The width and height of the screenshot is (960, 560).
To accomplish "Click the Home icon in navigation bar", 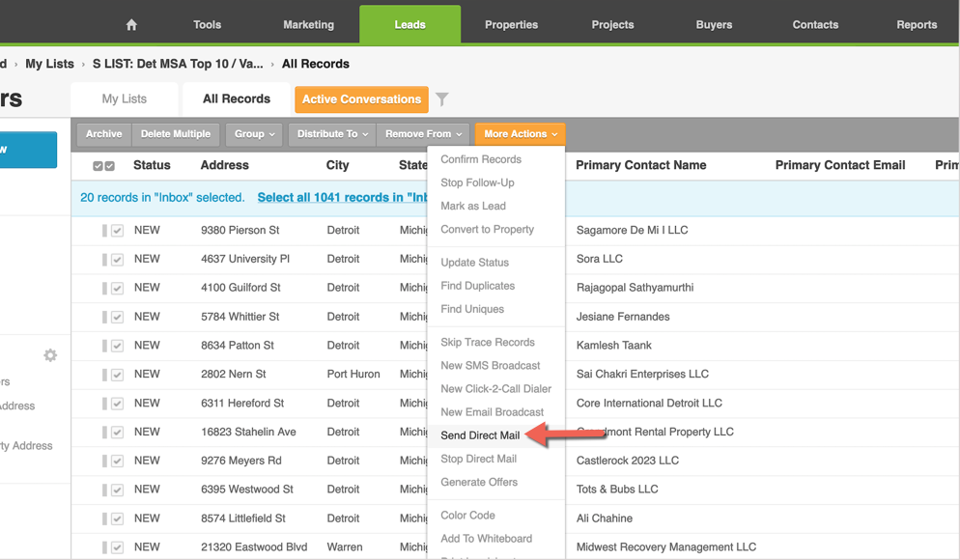I will 131,25.
